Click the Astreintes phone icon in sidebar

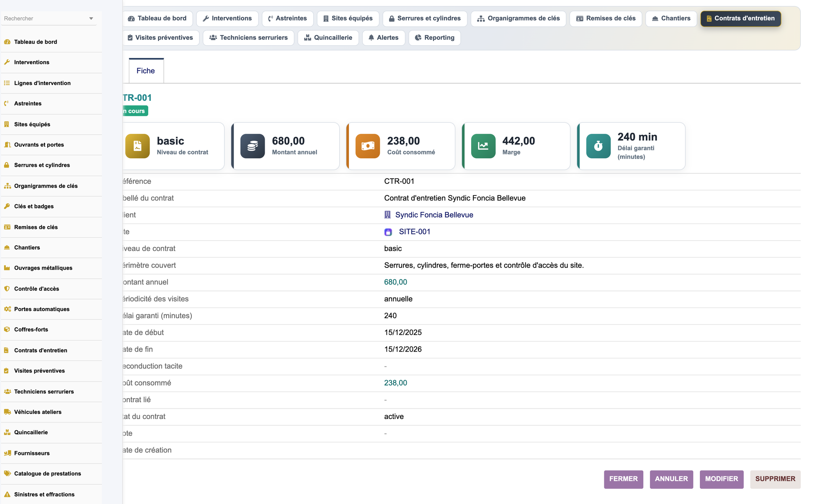point(7,104)
